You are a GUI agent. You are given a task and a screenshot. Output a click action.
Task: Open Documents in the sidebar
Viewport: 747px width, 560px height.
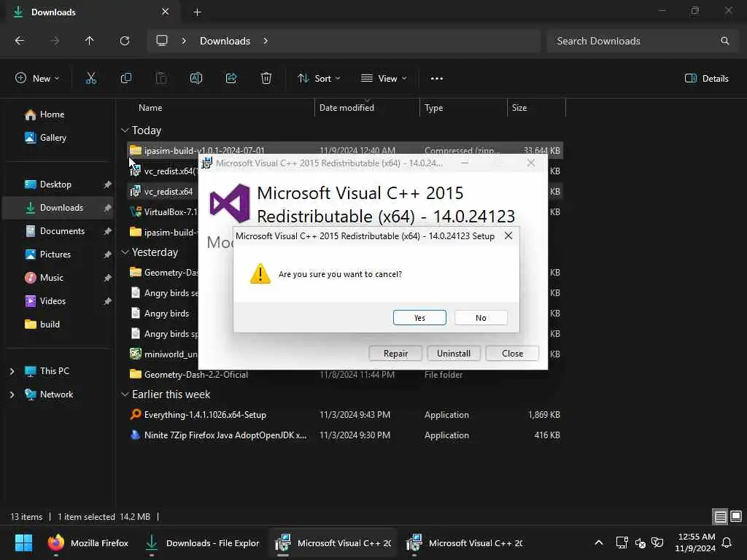pos(62,231)
